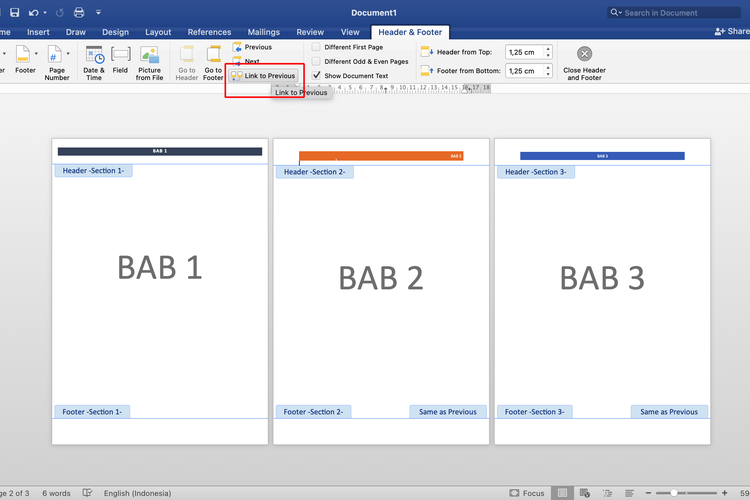Open the Review tab
750x500 pixels.
[310, 32]
